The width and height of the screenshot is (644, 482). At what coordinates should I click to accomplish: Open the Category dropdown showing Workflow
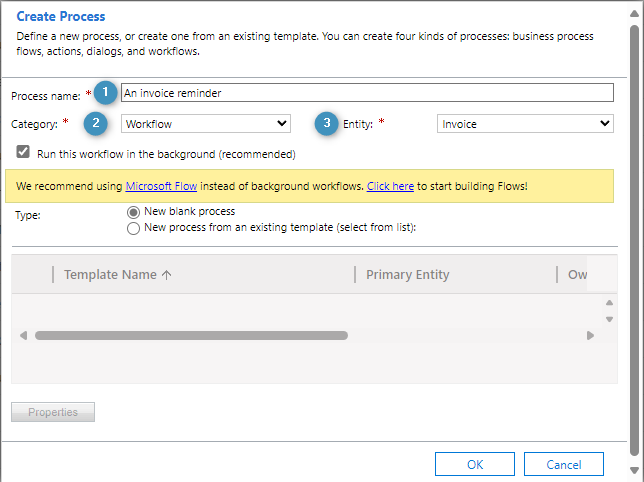206,124
